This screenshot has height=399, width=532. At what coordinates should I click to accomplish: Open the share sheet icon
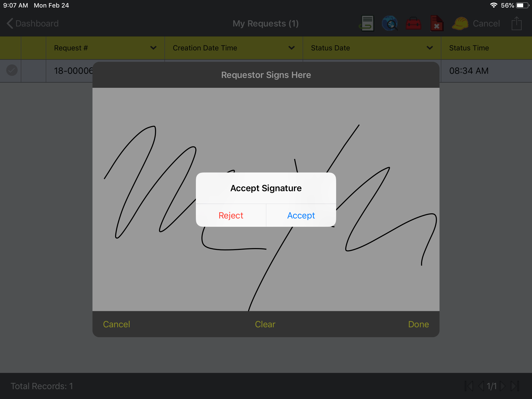(516, 23)
